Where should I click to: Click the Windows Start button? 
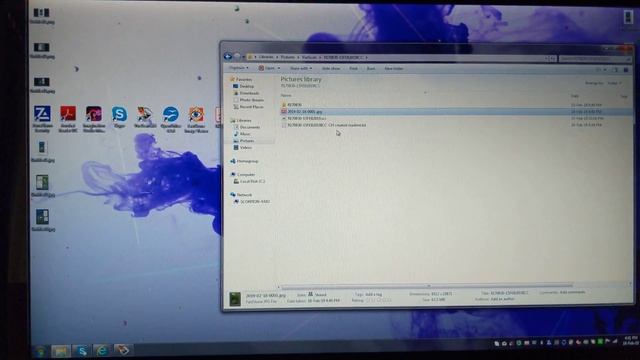click(x=40, y=351)
